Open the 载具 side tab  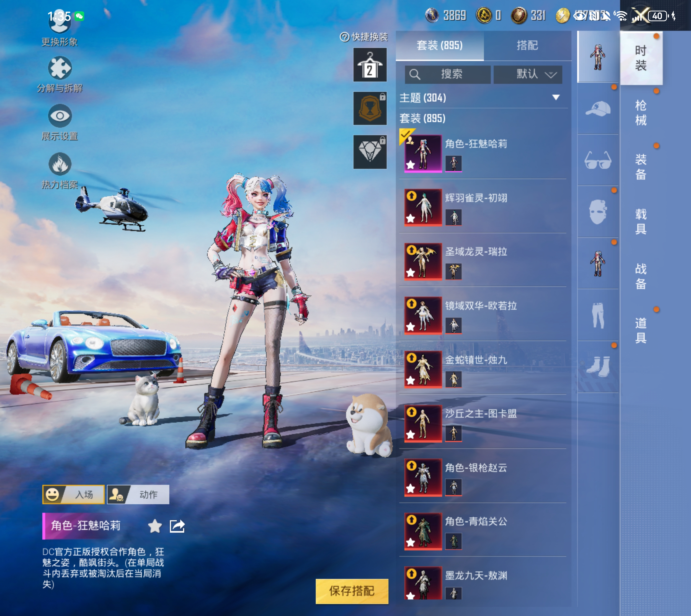click(641, 222)
